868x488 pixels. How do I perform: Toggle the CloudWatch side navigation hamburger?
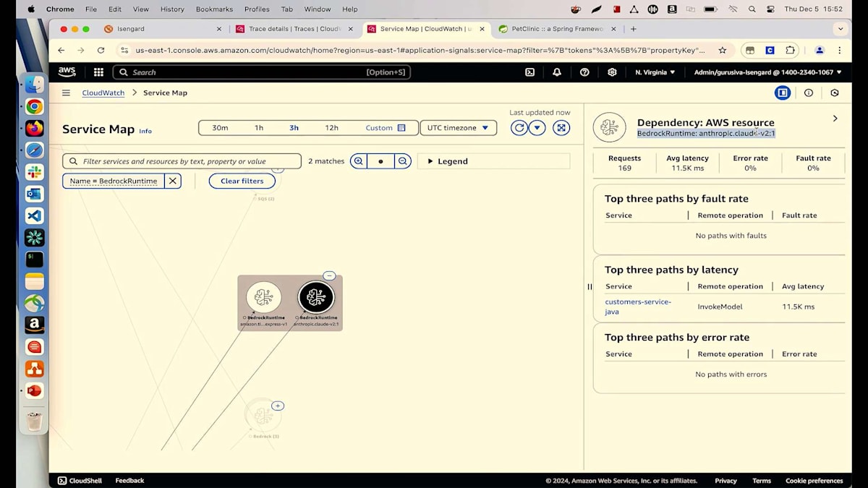[66, 93]
